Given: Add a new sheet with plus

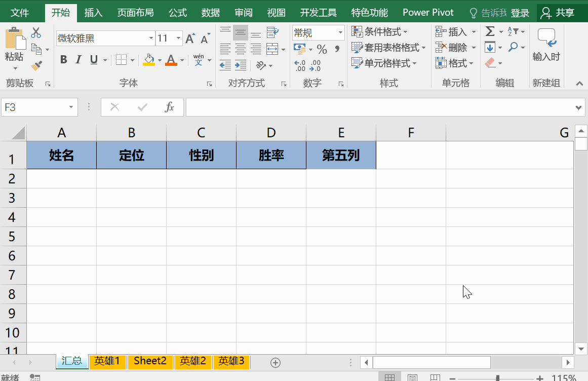Looking at the screenshot, I should 275,363.
